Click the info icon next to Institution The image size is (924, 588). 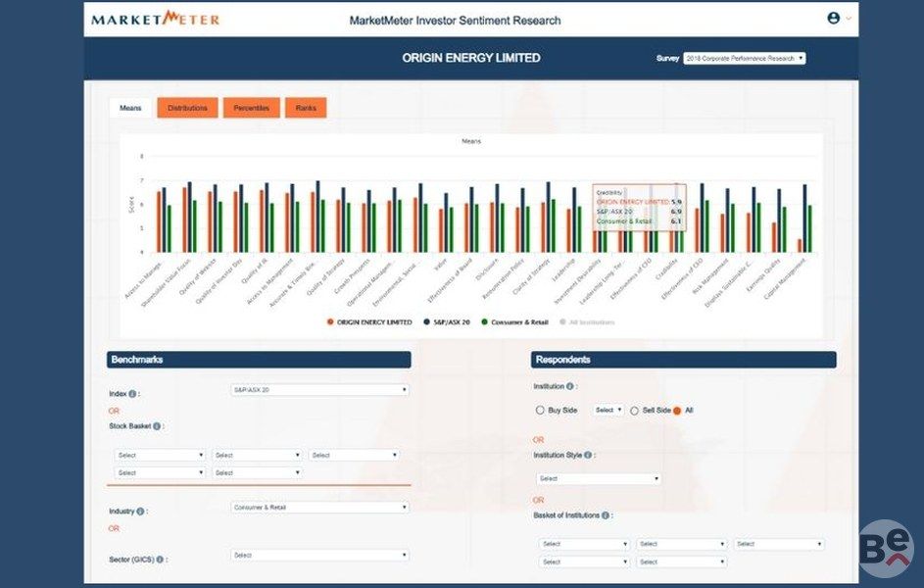[570, 386]
